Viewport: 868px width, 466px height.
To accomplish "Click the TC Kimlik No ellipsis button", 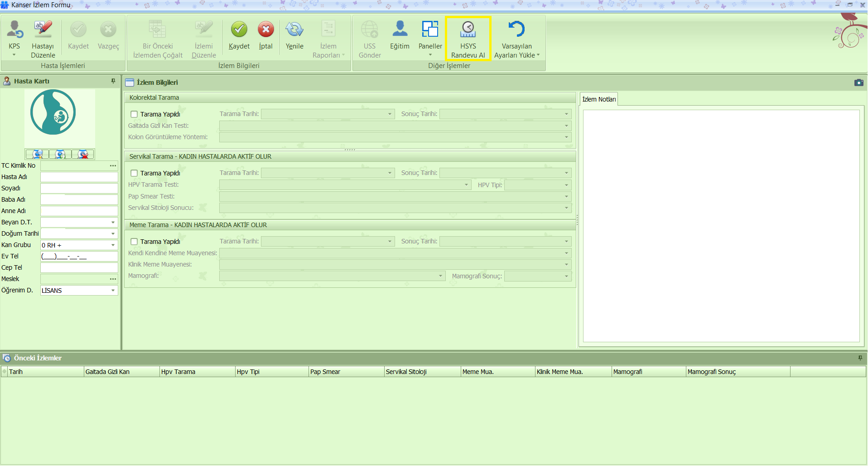I will coord(113,166).
